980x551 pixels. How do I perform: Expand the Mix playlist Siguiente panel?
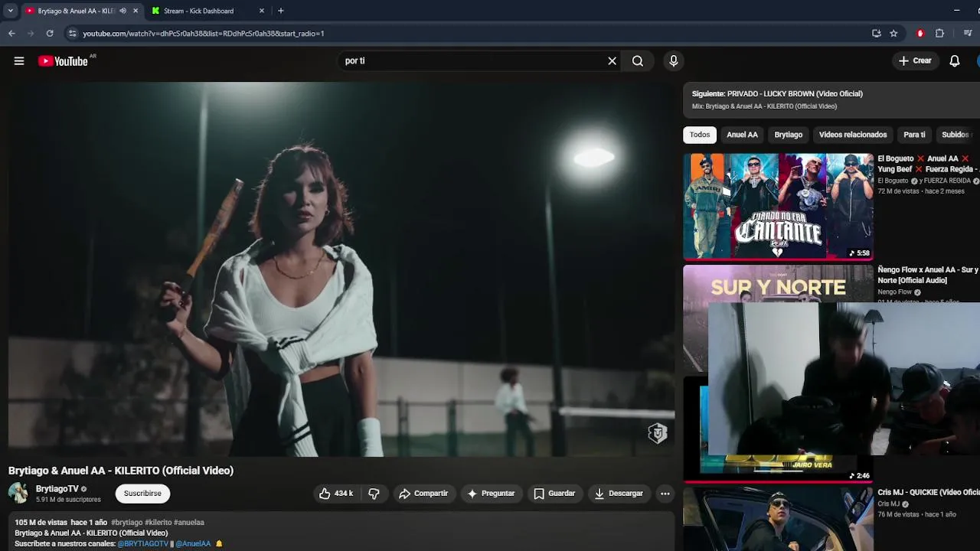click(831, 99)
